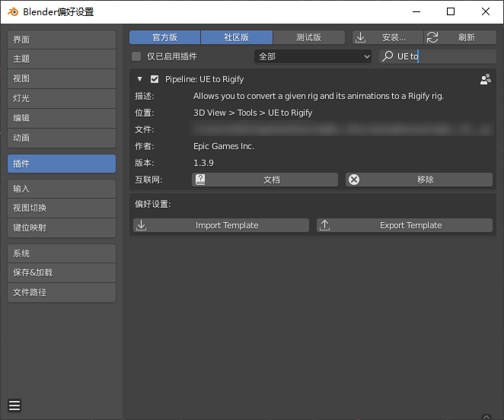Open the 文件路径 preferences tab
The image size is (504, 420).
click(x=62, y=292)
